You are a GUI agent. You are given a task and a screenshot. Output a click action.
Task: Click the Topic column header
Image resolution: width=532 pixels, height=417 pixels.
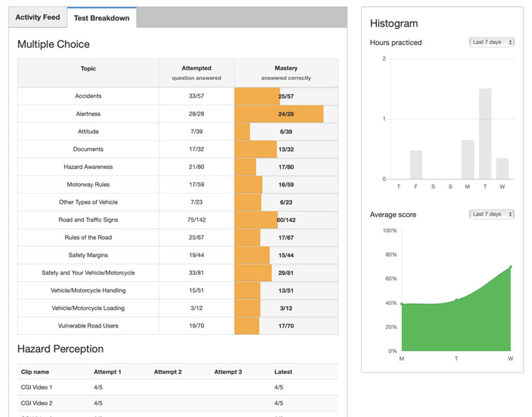88,69
